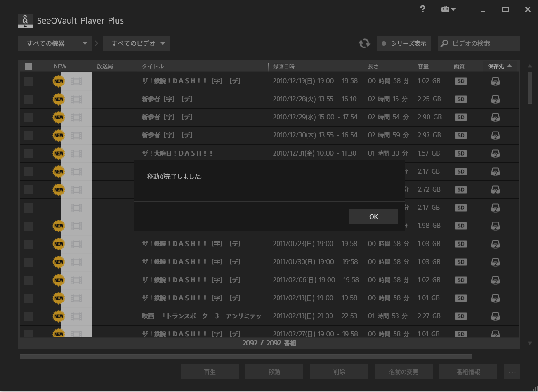538x392 pixels.
Task: Click the refresh sync arrows icon
Action: point(364,43)
